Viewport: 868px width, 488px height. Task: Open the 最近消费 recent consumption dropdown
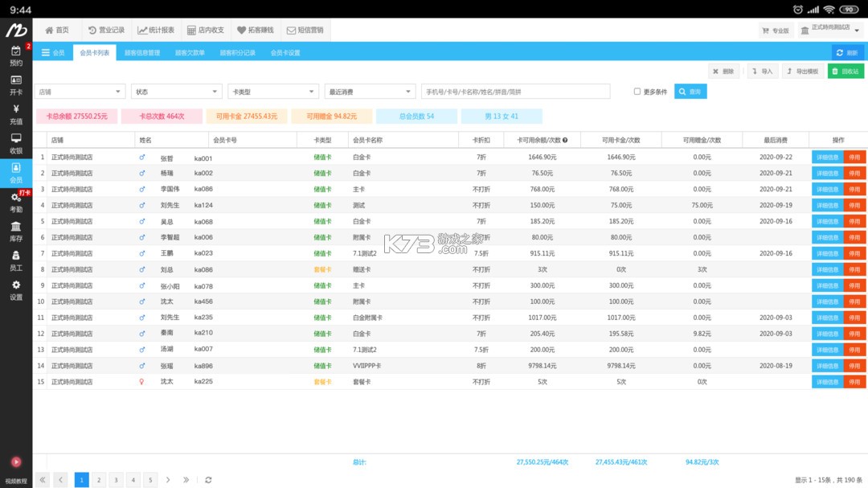370,92
